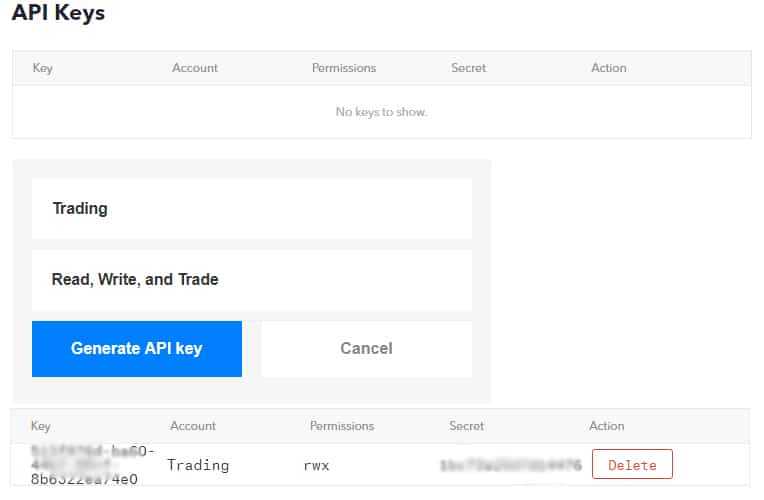This screenshot has height=500, width=764.
Task: Click the Key column header in bottom table
Action: pyautogui.click(x=40, y=426)
